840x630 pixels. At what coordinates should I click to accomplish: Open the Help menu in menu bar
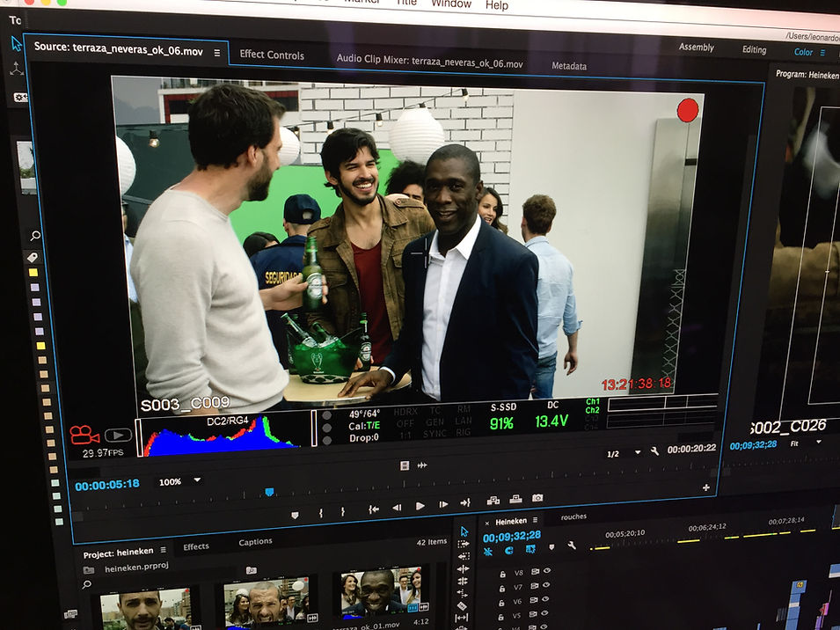pos(497,5)
